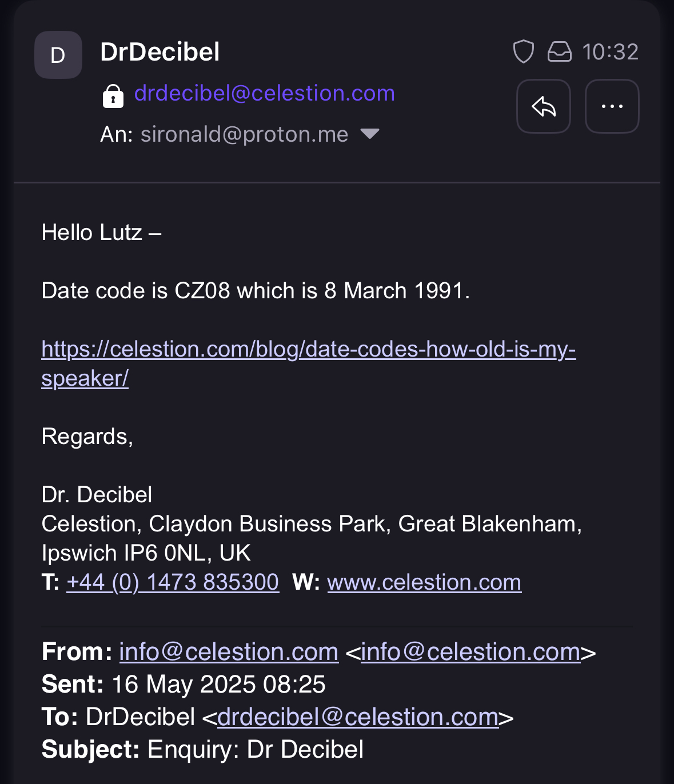Tap phone number +44 (0) 1473 835300
Image resolution: width=674 pixels, height=784 pixels.
(x=173, y=582)
